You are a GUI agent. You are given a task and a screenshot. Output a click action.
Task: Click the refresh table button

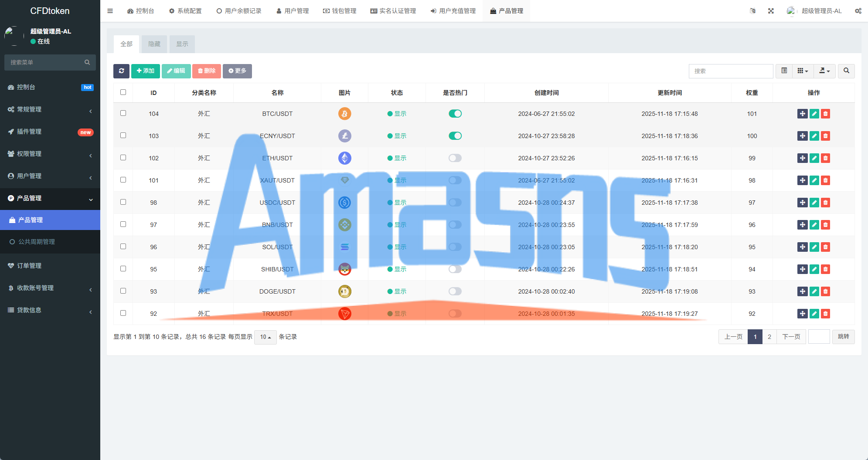pos(121,71)
